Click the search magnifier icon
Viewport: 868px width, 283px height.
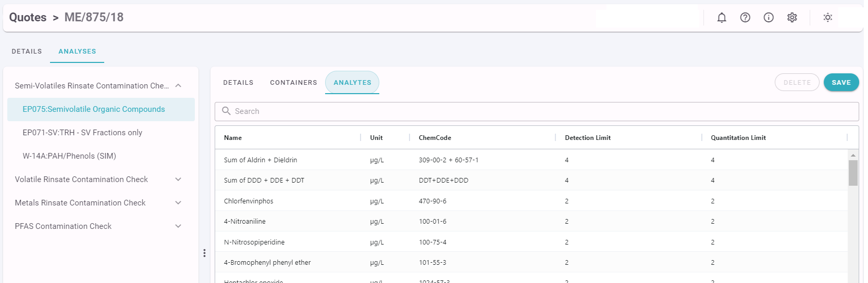click(x=226, y=111)
